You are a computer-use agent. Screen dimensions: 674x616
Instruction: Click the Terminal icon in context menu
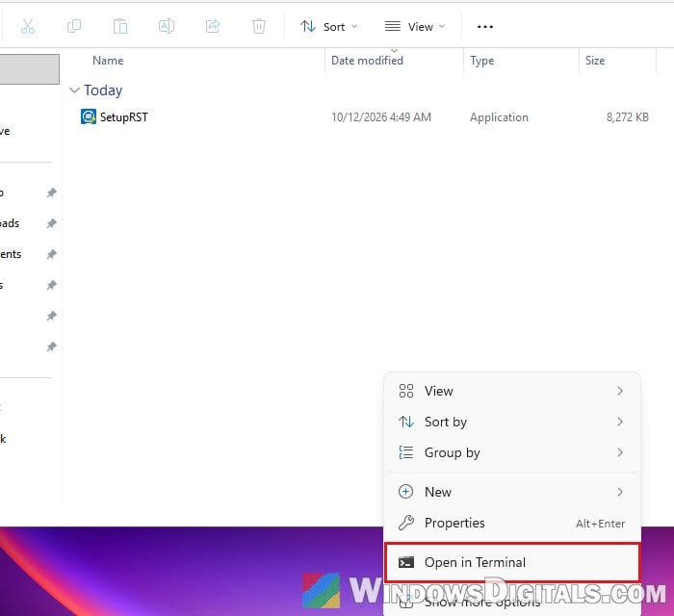406,562
